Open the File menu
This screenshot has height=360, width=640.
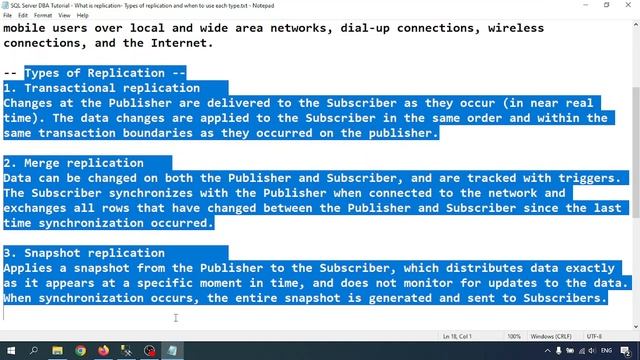pyautogui.click(x=7, y=16)
